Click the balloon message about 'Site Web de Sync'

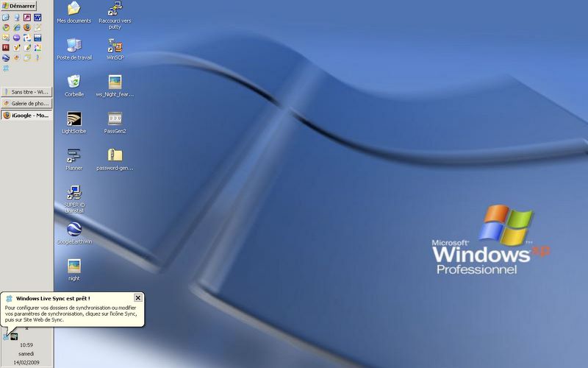[71, 314]
